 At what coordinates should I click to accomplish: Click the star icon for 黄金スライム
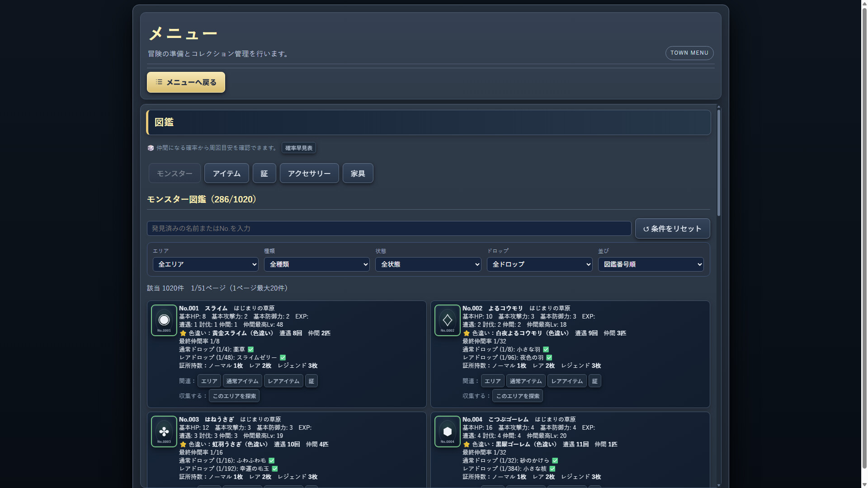click(x=183, y=333)
